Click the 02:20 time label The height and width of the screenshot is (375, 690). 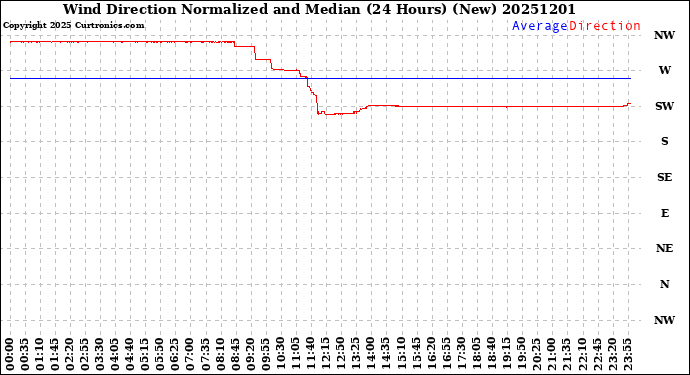(70, 354)
